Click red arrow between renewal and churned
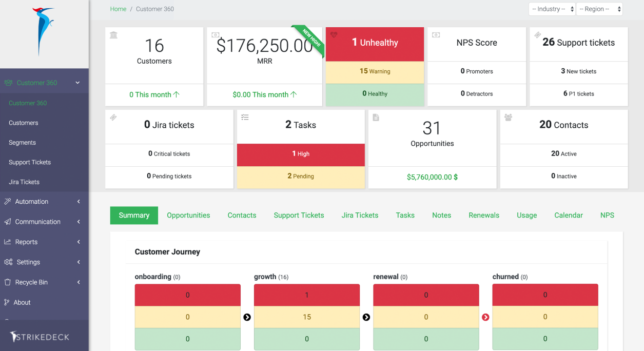Screen dimensions: 644x351 click(485, 317)
